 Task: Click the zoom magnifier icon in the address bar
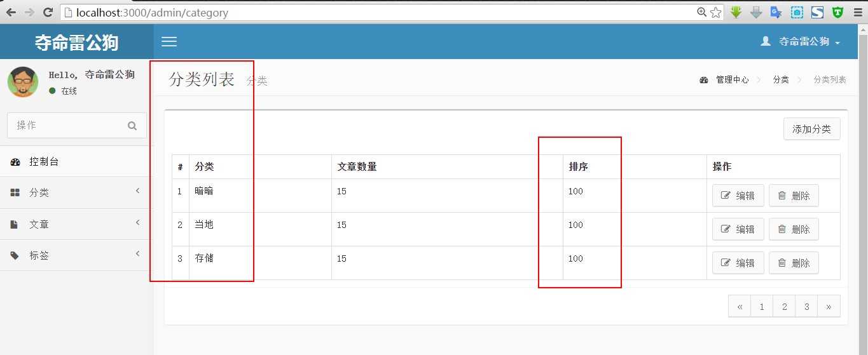tap(701, 12)
